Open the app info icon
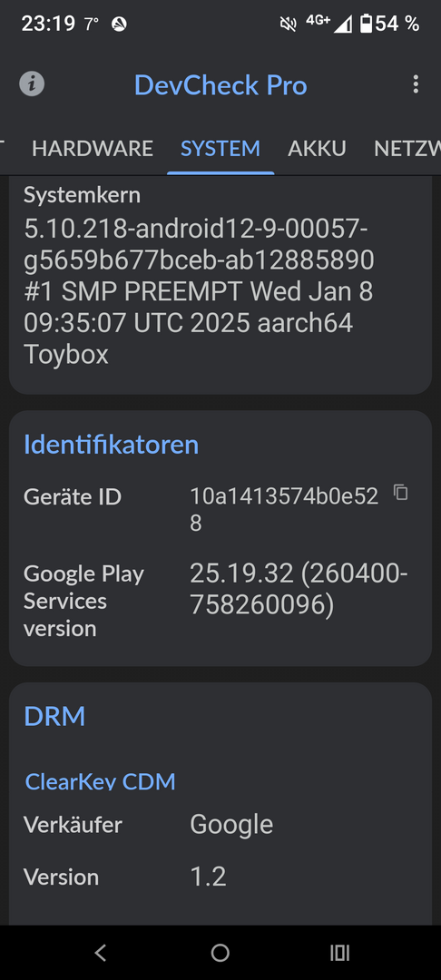This screenshot has width=441, height=980. click(x=32, y=83)
